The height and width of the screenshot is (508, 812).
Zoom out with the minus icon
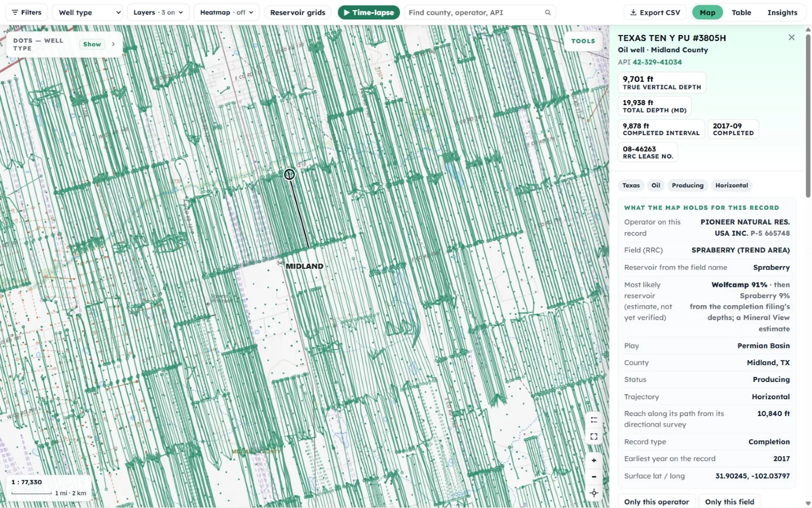click(594, 477)
